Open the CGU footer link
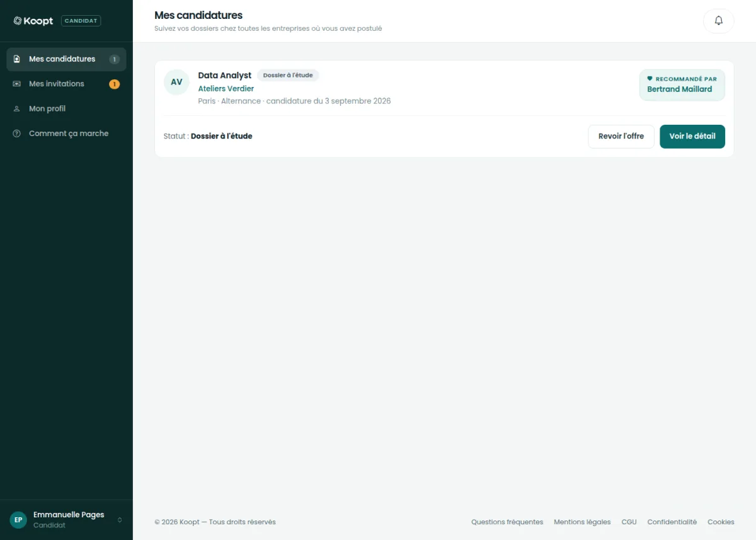756x540 pixels. pos(629,522)
